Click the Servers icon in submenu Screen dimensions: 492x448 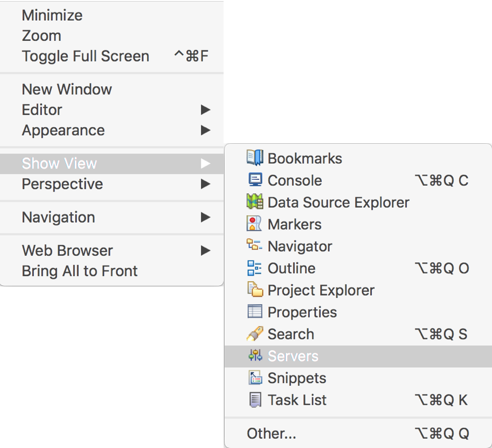[x=255, y=355]
